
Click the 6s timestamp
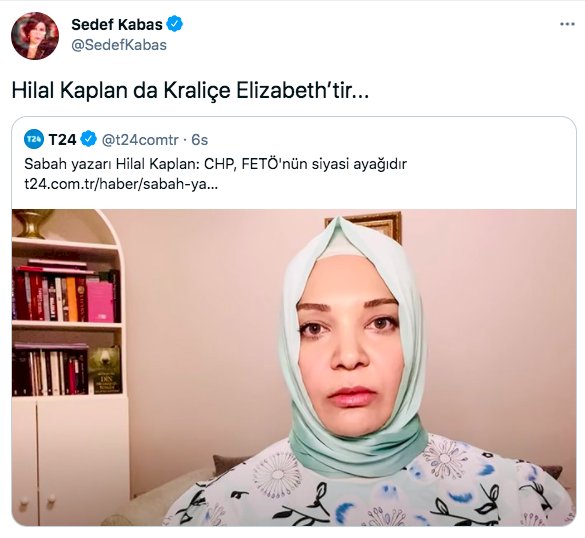click(199, 140)
